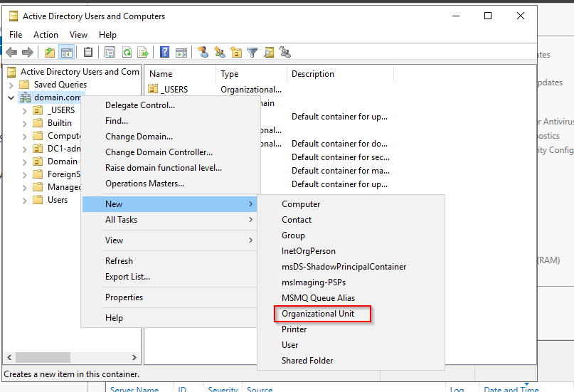The height and width of the screenshot is (392, 574).
Task: Choose Change Domain... option
Action: pos(170,137)
